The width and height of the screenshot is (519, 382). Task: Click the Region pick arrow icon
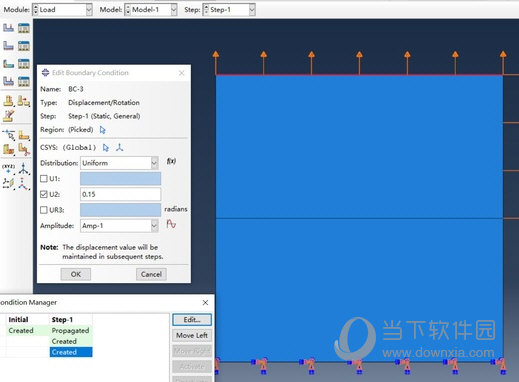coord(102,130)
